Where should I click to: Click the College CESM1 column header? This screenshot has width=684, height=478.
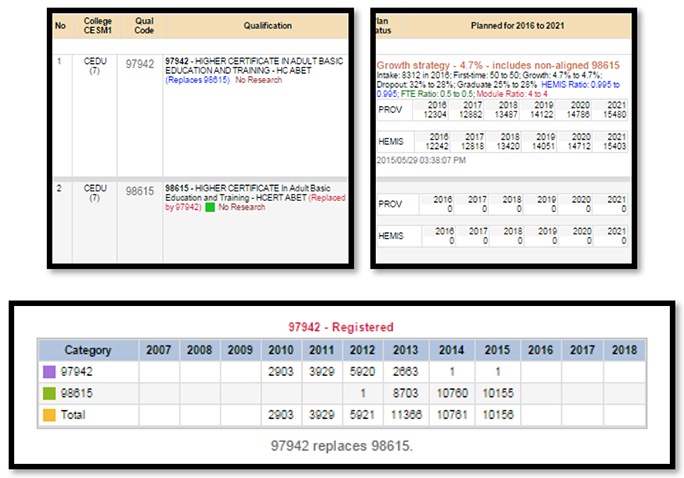click(95, 25)
